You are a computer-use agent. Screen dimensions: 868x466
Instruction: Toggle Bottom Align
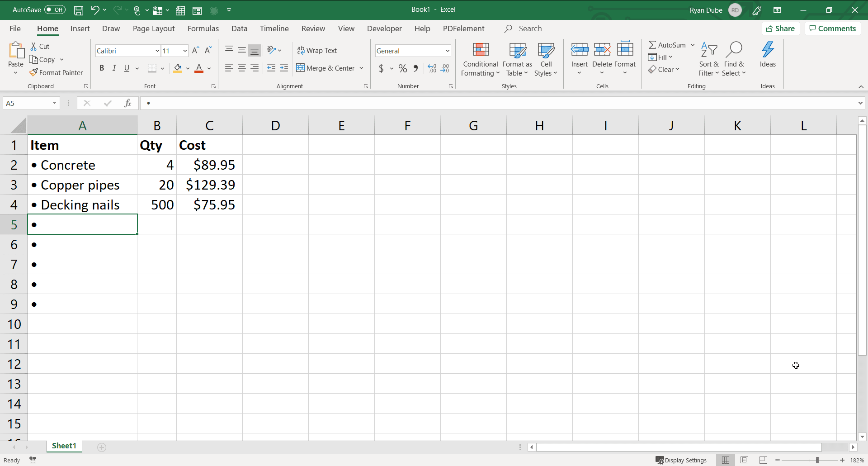tap(255, 51)
